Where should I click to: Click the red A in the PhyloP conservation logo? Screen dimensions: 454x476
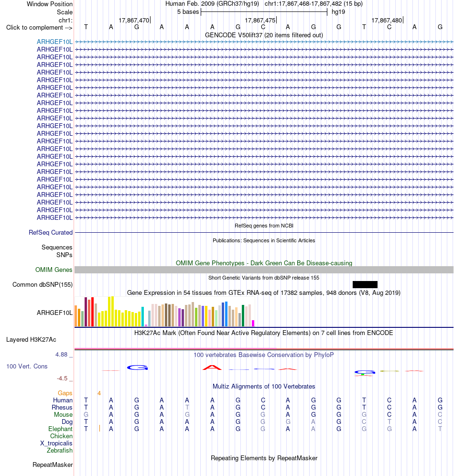pyautogui.click(x=212, y=368)
